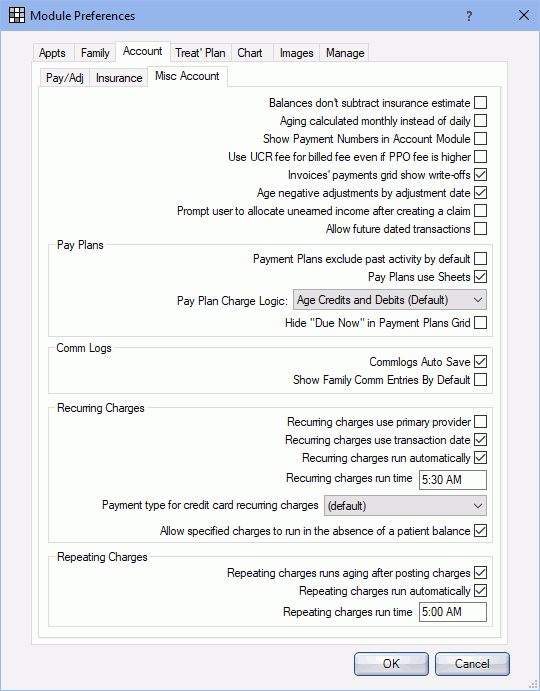
Task: Toggle Commlogs Auto Save checkbox
Action: coord(480,362)
